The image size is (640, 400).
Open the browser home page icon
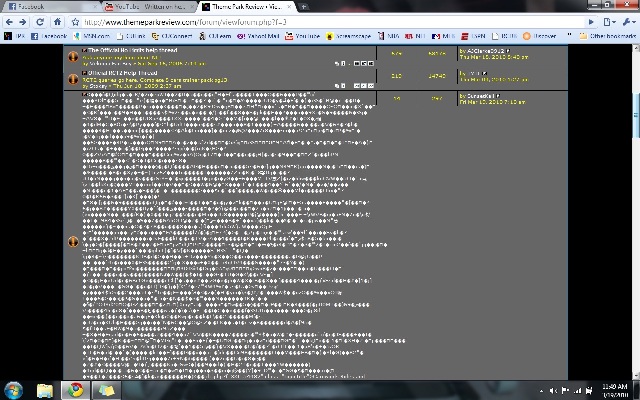pos(57,22)
